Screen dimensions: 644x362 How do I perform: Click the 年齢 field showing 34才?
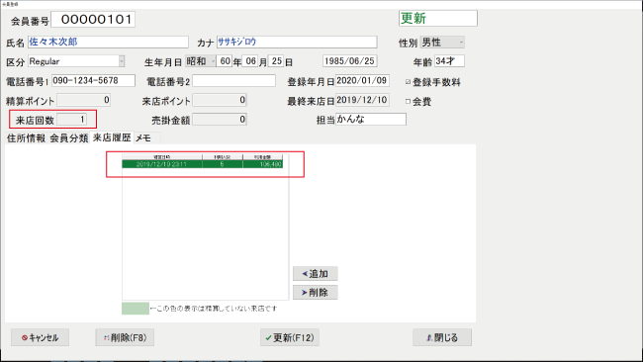[449, 61]
